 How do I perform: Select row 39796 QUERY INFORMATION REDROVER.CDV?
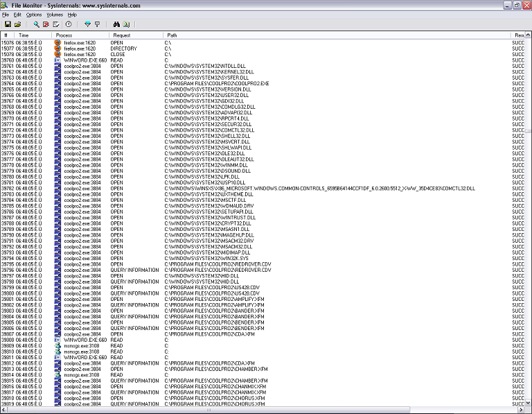pyautogui.click(x=263, y=270)
